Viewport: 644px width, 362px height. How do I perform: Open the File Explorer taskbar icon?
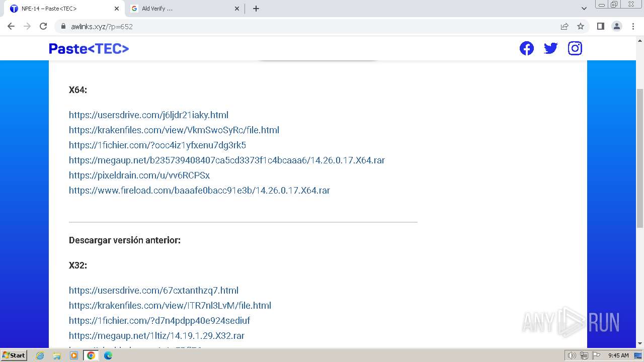[57, 355]
